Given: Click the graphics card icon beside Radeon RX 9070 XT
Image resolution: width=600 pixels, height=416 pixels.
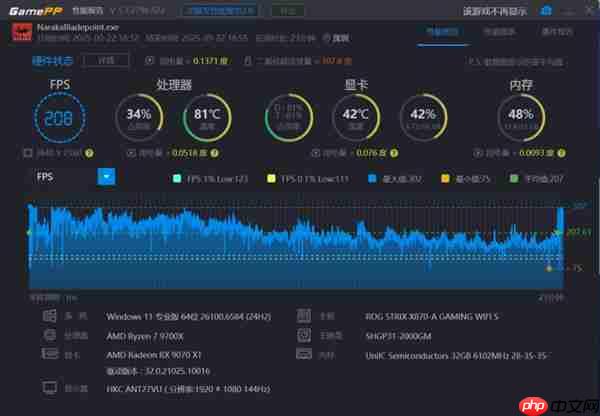Looking at the screenshot, I should point(50,353).
